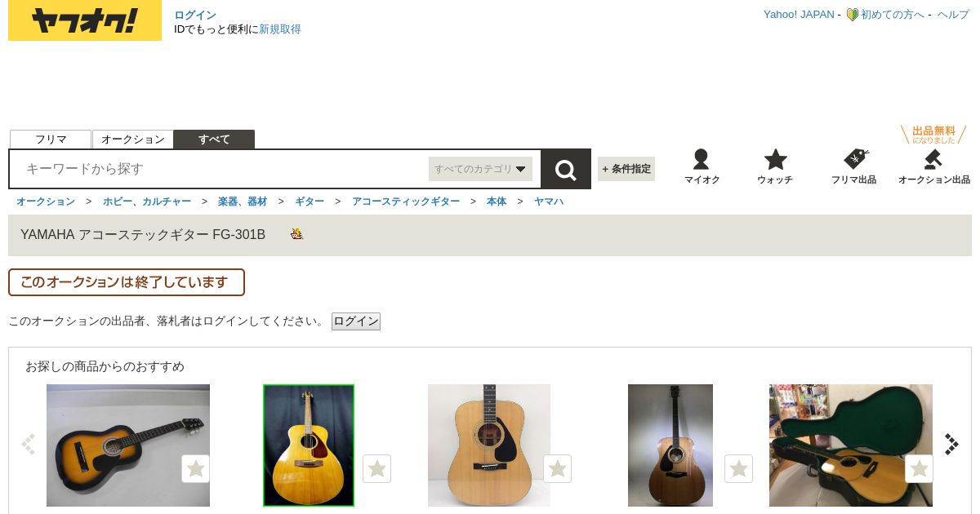Go back with carousel left arrow
The height and width of the screenshot is (514, 980).
[29, 444]
